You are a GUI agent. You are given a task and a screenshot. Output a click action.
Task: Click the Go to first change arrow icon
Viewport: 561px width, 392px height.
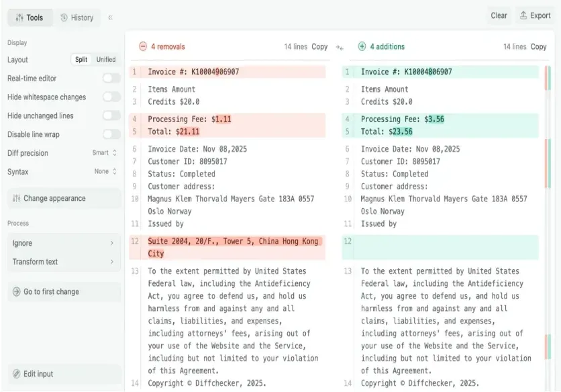pyautogui.click(x=17, y=291)
